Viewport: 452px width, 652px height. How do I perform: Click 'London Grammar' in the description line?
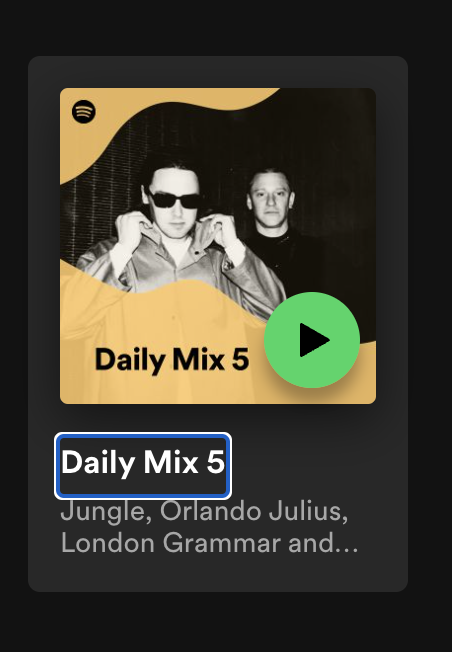click(x=171, y=543)
